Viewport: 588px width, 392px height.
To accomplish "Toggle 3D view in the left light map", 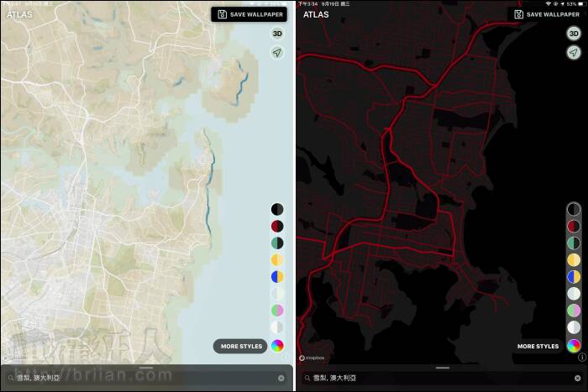I will click(x=277, y=34).
